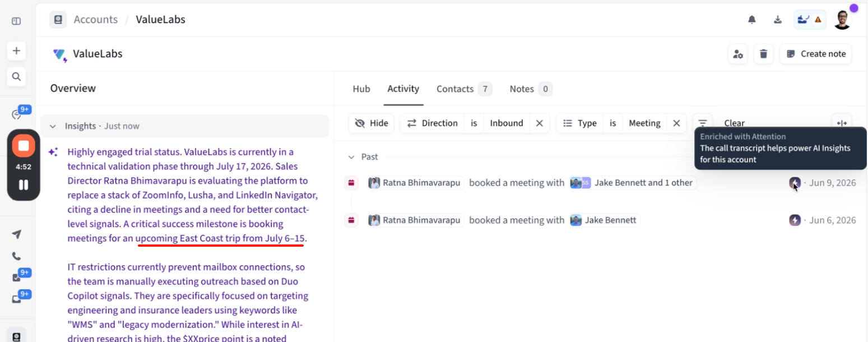
Task: Click the Accounts breadcrumb icon
Action: [x=58, y=20]
